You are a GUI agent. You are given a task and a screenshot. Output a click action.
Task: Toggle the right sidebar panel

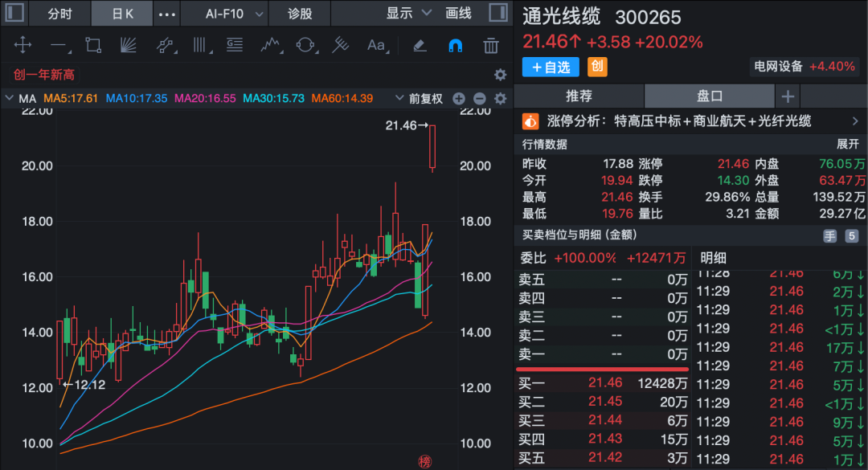click(x=497, y=14)
